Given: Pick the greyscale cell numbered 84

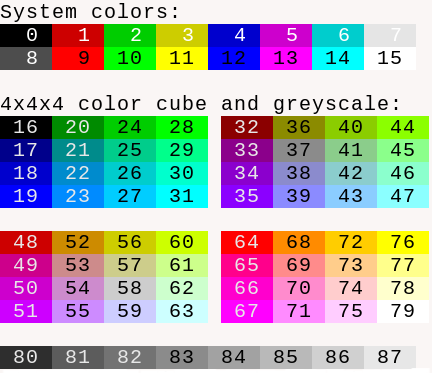Looking at the screenshot, I should tap(234, 357).
